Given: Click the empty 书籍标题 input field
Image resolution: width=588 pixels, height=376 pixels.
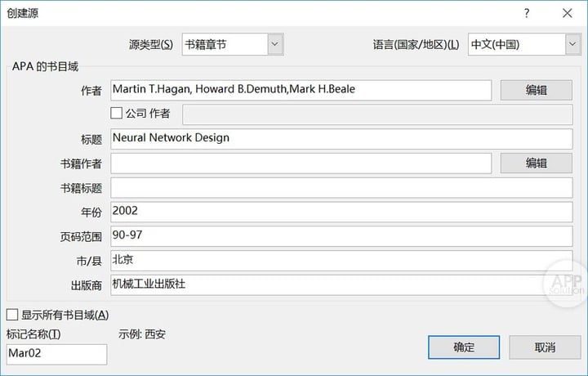Looking at the screenshot, I should pyautogui.click(x=341, y=188).
